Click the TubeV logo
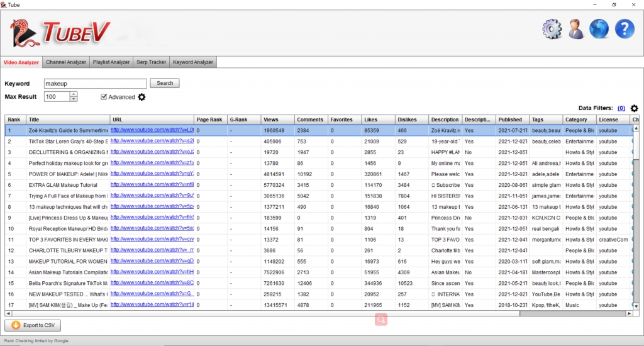Viewport: 644px width, 346px height. (60, 33)
